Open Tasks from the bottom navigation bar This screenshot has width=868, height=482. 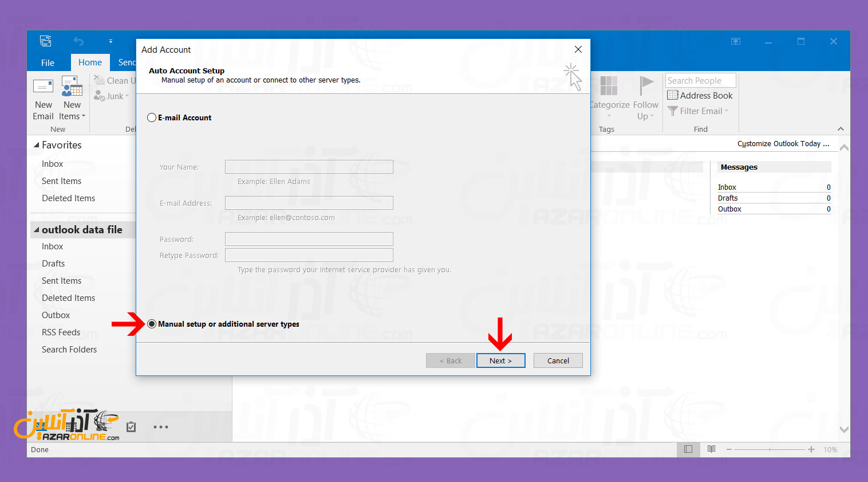131,427
